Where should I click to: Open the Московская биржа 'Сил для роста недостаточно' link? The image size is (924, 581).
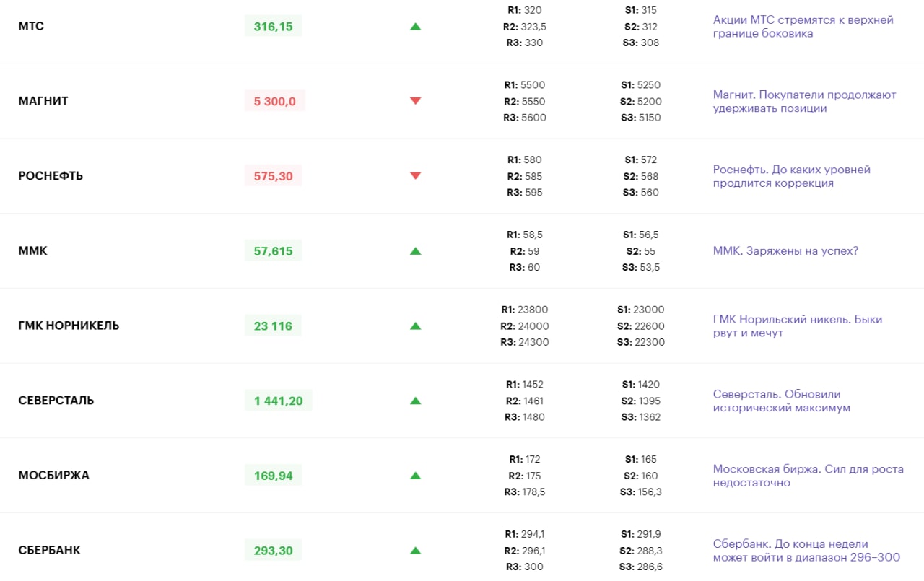pyautogui.click(x=808, y=476)
